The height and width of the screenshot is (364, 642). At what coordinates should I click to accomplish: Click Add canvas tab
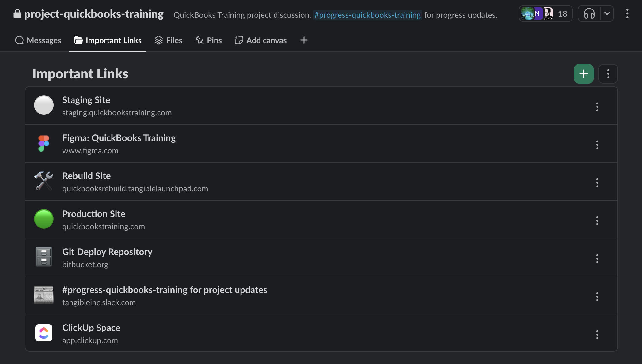[260, 40]
